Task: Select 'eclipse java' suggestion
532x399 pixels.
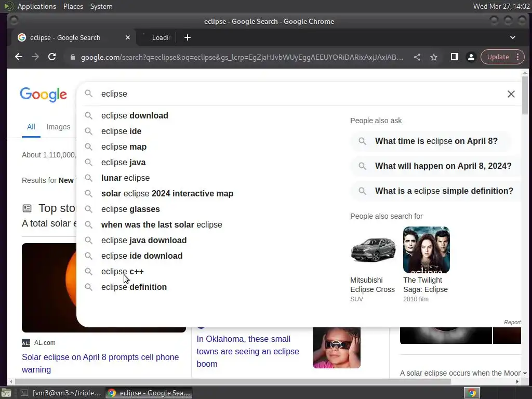Action: pyautogui.click(x=123, y=163)
